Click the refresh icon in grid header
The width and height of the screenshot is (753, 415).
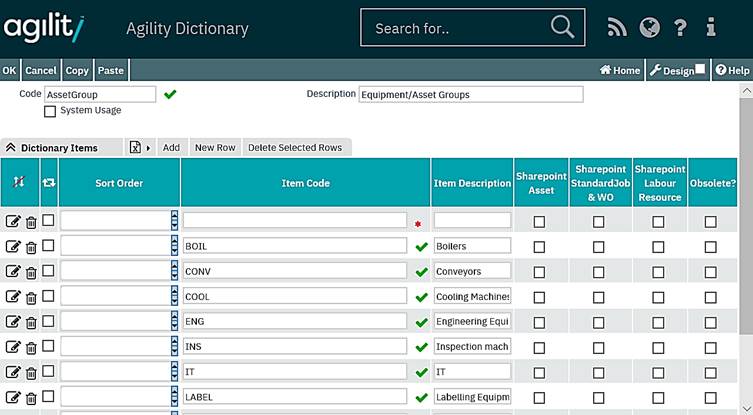click(x=48, y=183)
